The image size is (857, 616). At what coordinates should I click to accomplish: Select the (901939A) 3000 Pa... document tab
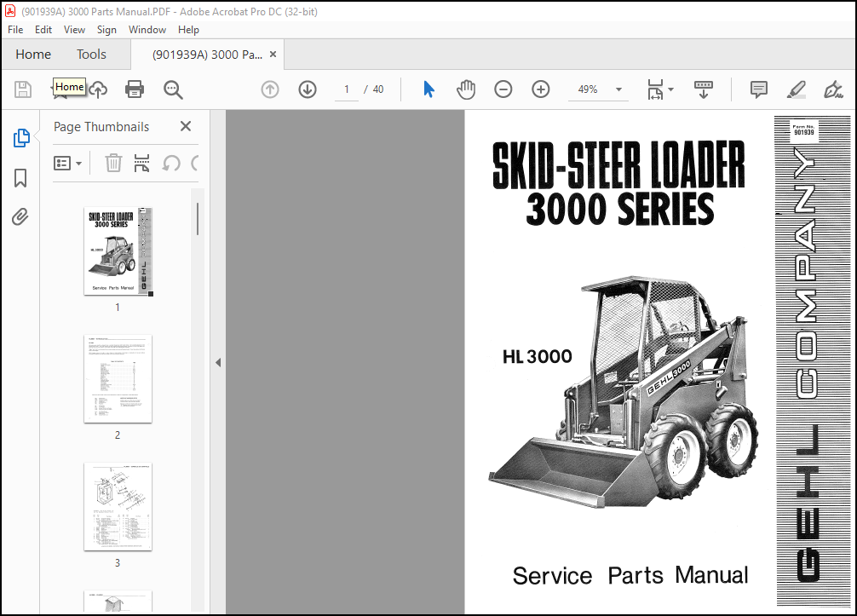tap(207, 55)
